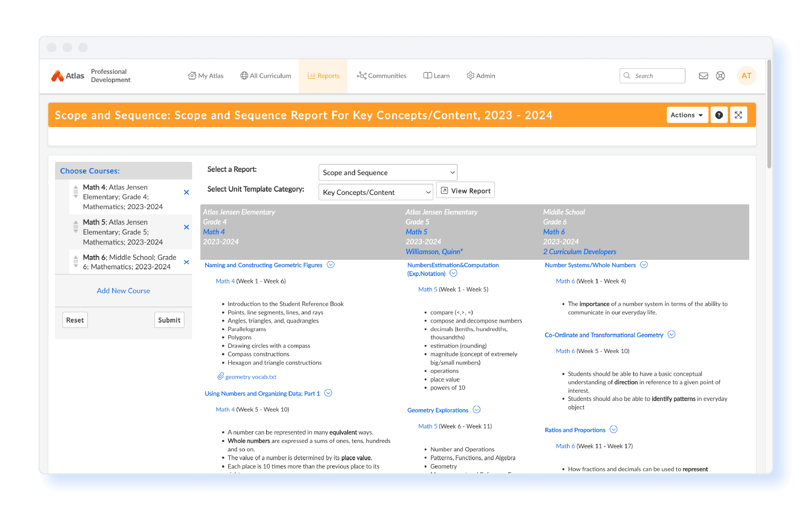Open the Select a Report dropdown
The image size is (812, 526).
point(388,172)
